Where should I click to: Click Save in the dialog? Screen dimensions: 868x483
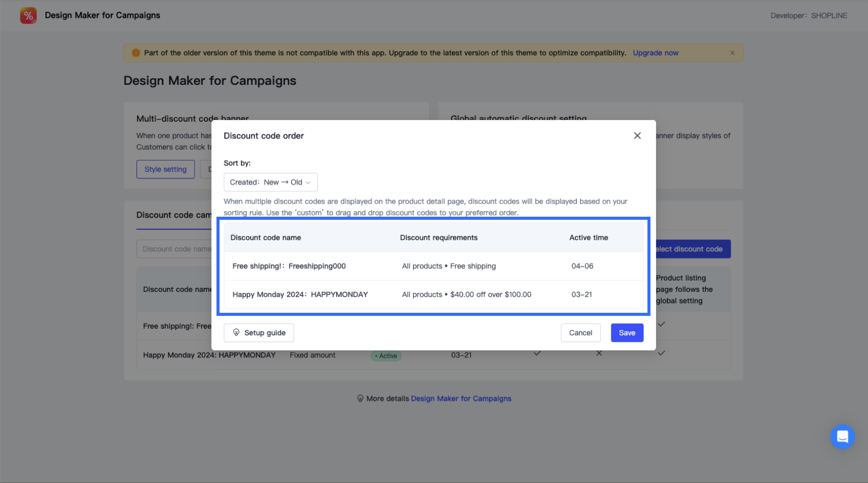click(x=627, y=333)
